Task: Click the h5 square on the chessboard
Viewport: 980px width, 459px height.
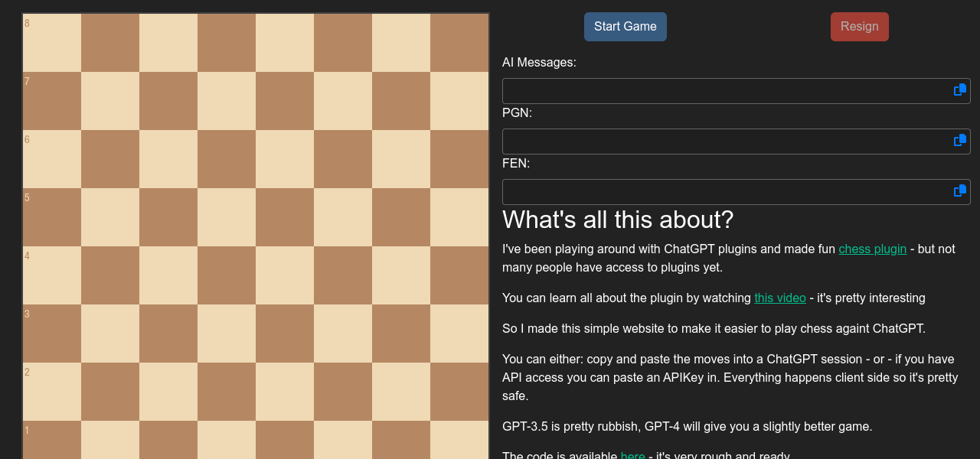Action: point(459,217)
